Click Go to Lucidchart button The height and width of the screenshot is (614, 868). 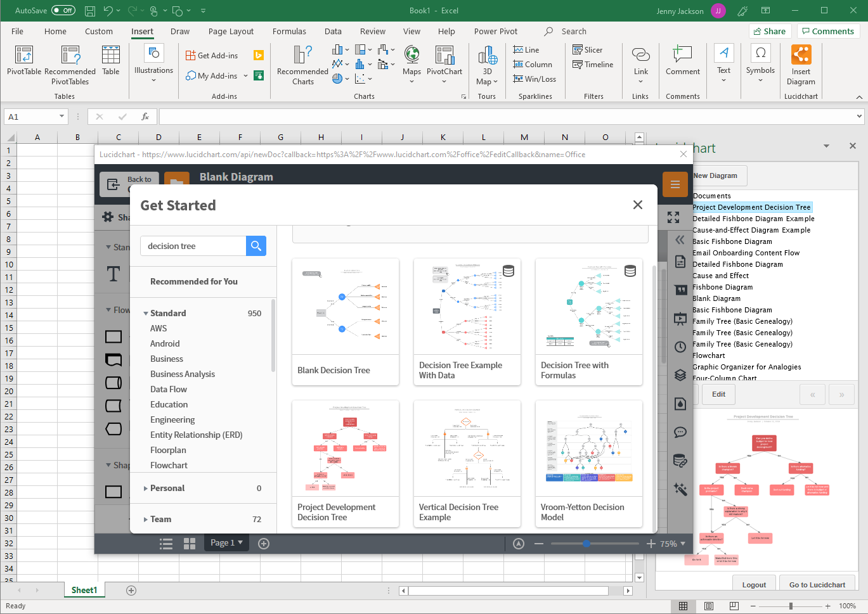[x=817, y=584]
